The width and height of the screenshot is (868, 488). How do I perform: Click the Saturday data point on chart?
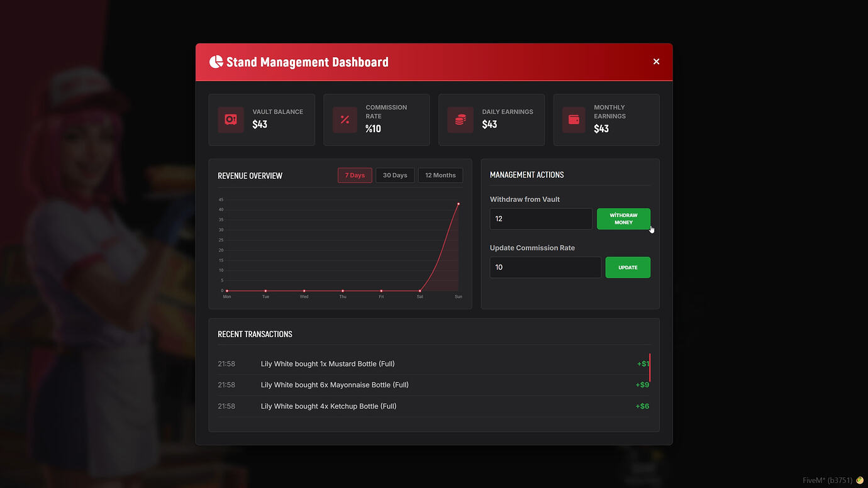pos(420,291)
